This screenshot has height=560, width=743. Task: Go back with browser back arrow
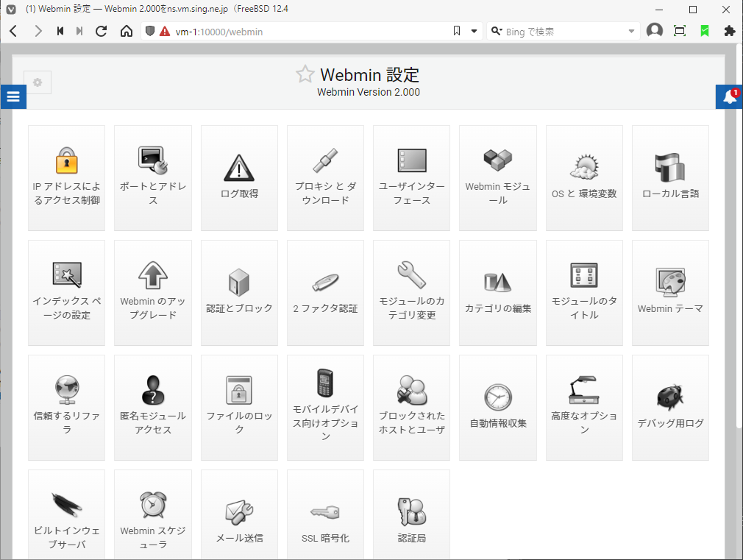tap(13, 32)
